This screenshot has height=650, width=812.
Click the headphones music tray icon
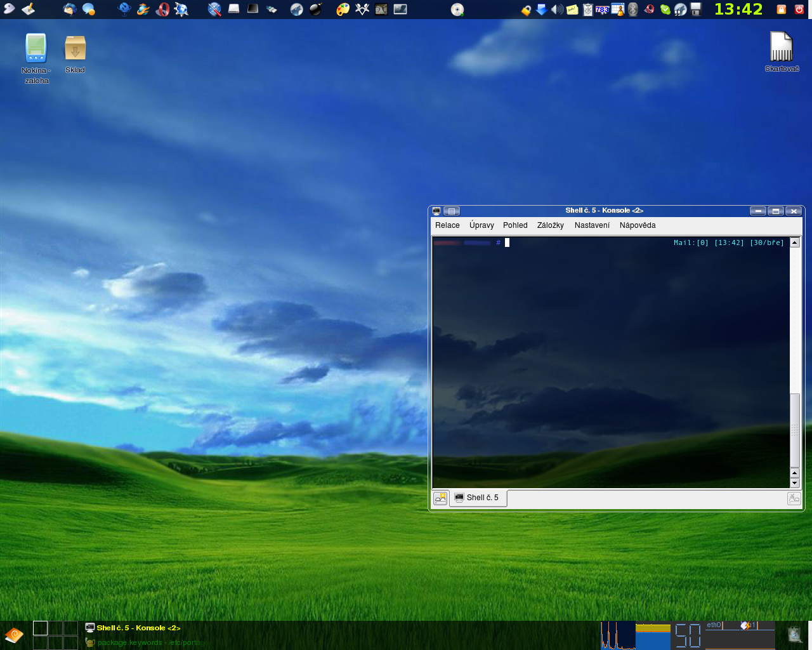pyautogui.click(x=681, y=10)
